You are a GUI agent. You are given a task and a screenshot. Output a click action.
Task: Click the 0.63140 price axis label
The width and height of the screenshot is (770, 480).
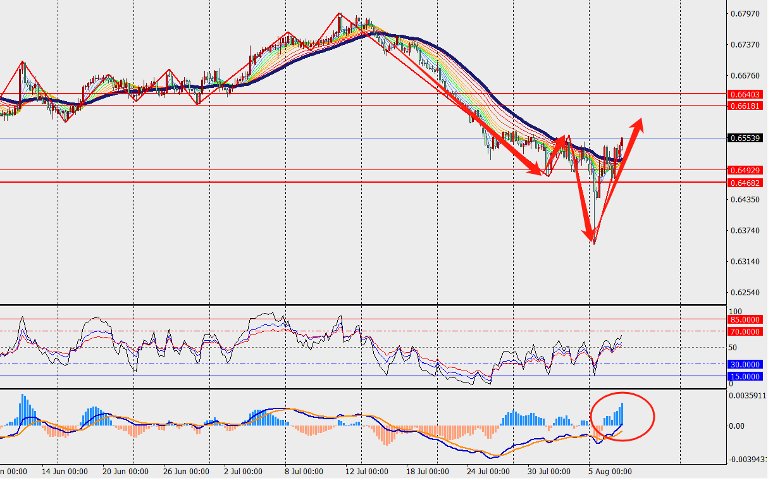coord(744,261)
